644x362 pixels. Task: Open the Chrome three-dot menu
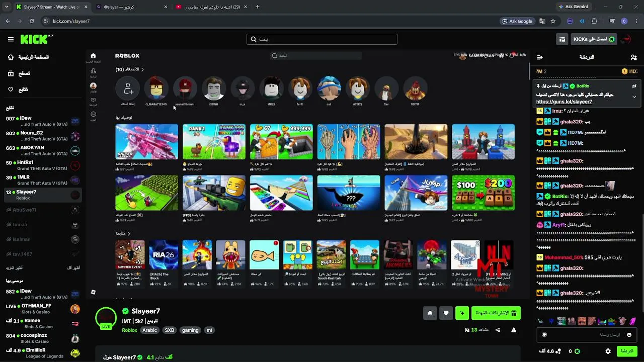pyautogui.click(x=636, y=21)
